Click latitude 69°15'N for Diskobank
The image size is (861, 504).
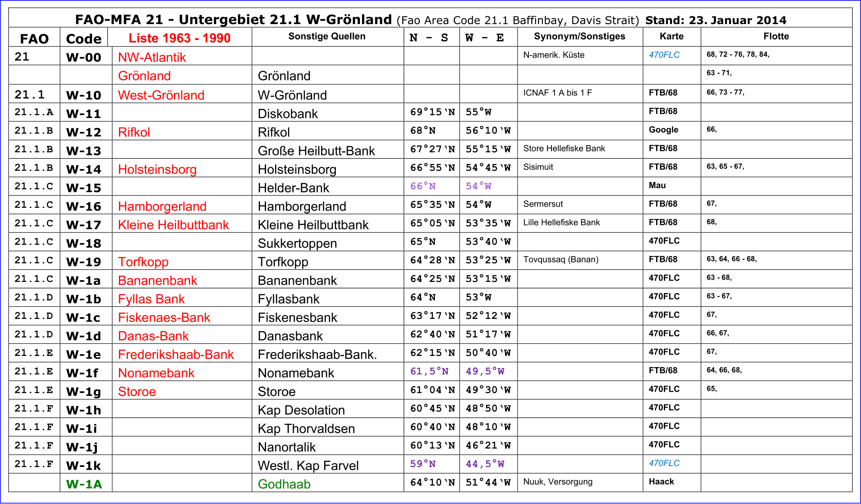coord(432,112)
